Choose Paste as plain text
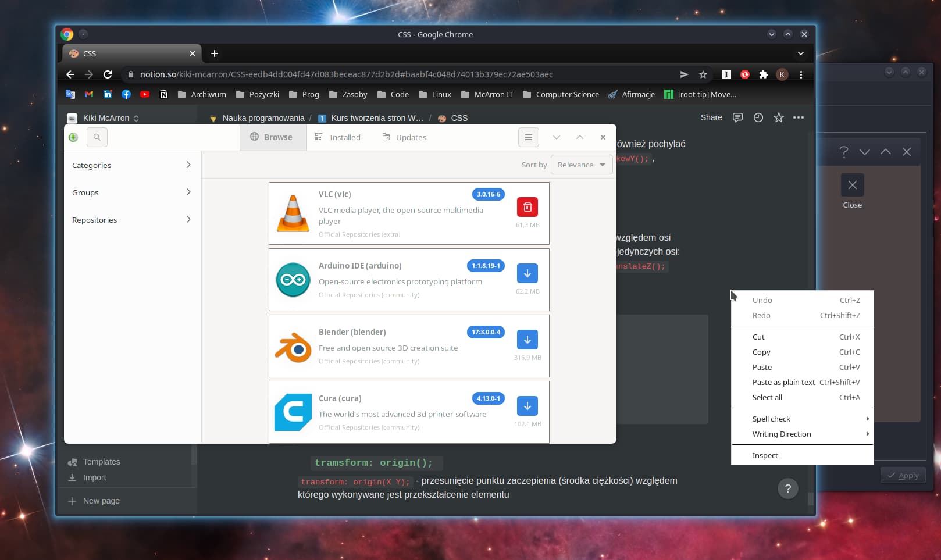Screen dimensions: 941x560 (803, 382)
